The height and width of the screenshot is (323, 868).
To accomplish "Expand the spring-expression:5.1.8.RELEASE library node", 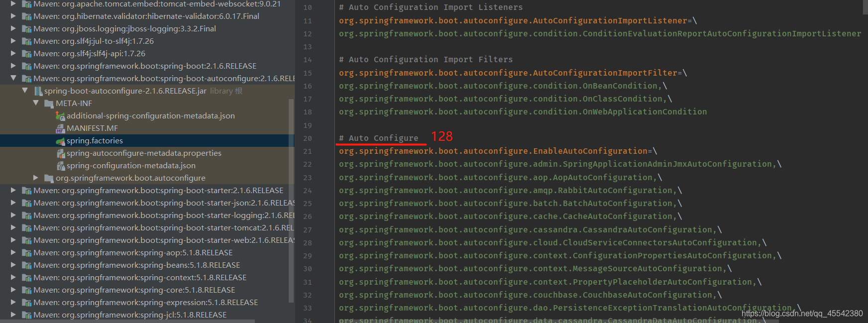I will click(13, 303).
